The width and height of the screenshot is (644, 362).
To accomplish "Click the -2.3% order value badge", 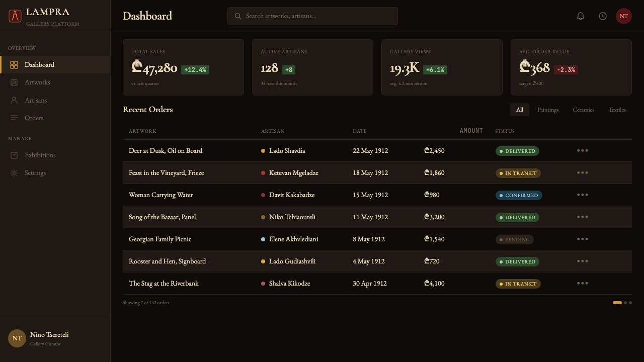I will click(566, 70).
